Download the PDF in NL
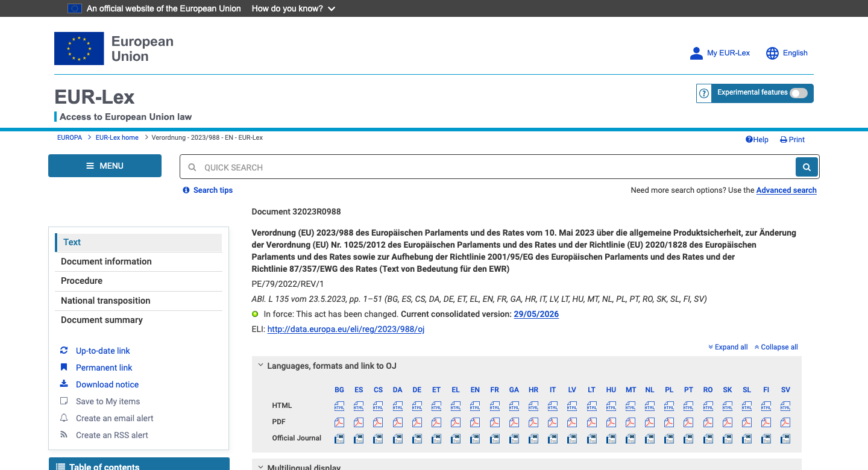This screenshot has height=470, width=868. 650,422
